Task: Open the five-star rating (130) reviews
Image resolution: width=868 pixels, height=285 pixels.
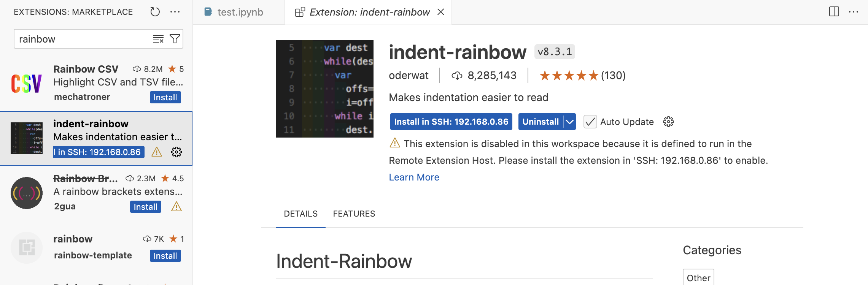Action: pos(582,76)
